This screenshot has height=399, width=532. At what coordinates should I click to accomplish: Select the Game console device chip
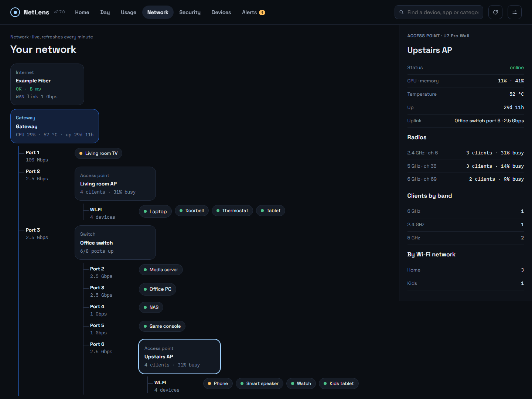point(162,326)
